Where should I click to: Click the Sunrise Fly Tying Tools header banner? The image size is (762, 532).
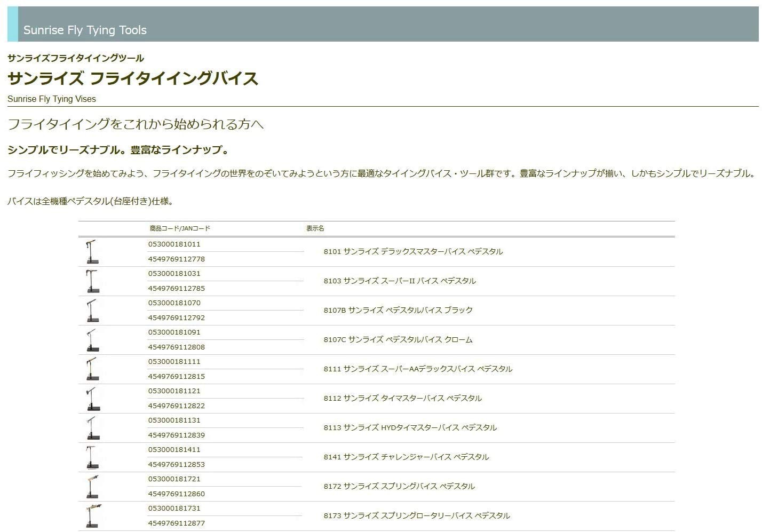click(383, 24)
